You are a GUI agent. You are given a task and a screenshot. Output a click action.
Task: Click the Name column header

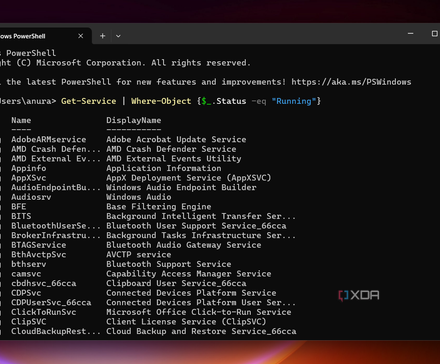coord(21,120)
